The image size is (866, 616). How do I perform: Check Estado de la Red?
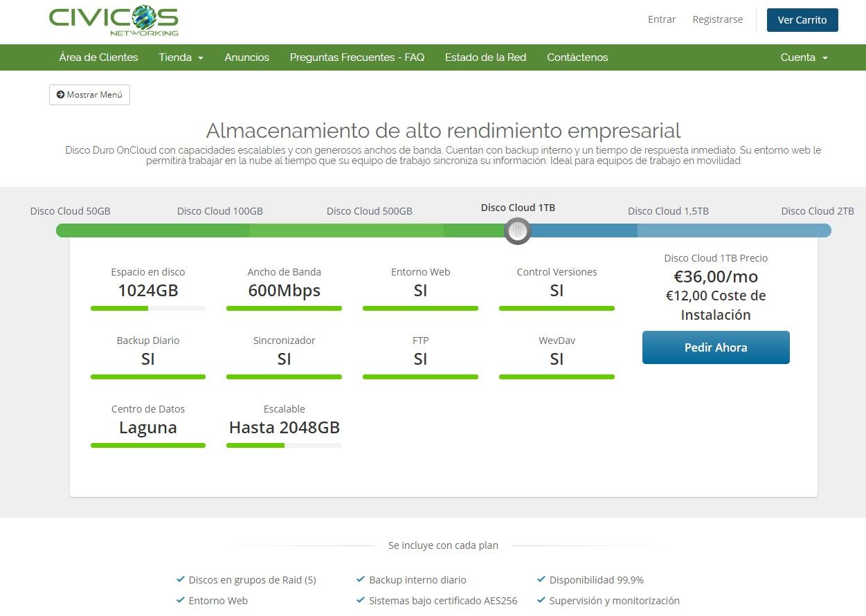(x=485, y=57)
